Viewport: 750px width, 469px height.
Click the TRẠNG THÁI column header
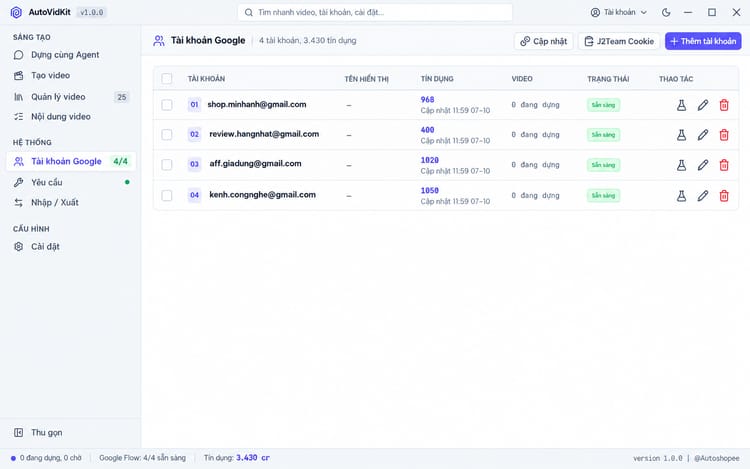[608, 79]
